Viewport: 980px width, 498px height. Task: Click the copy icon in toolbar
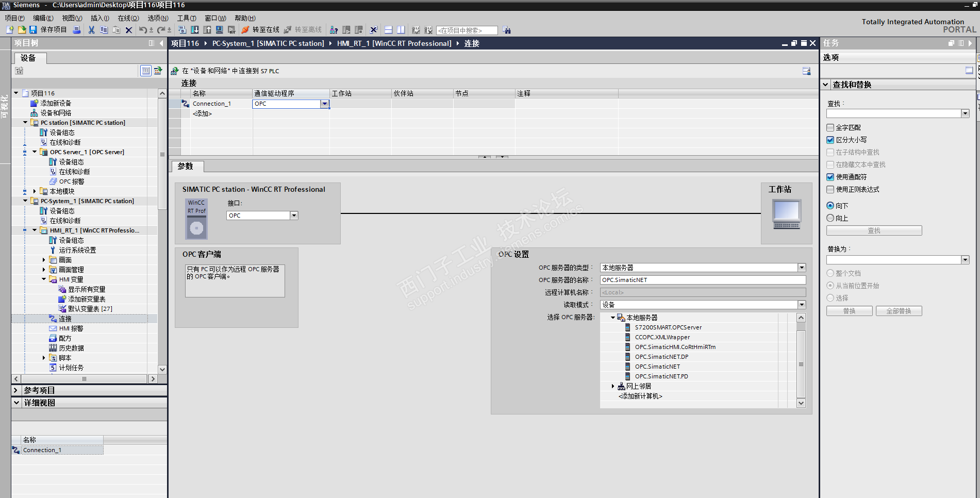104,30
